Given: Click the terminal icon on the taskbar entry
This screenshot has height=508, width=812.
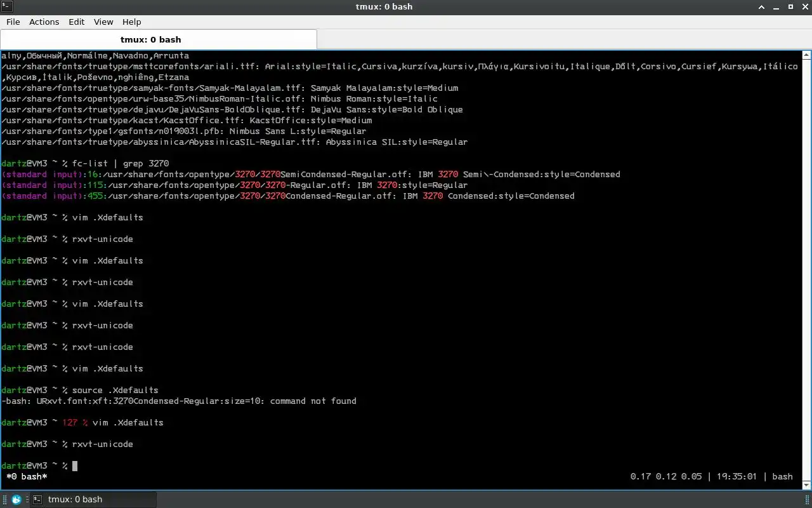Looking at the screenshot, I should click(x=37, y=499).
